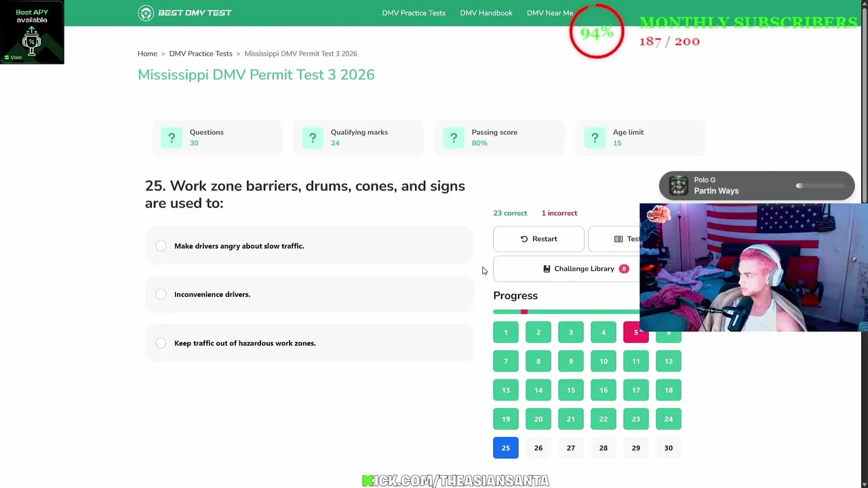Jump to question 10

(x=604, y=361)
